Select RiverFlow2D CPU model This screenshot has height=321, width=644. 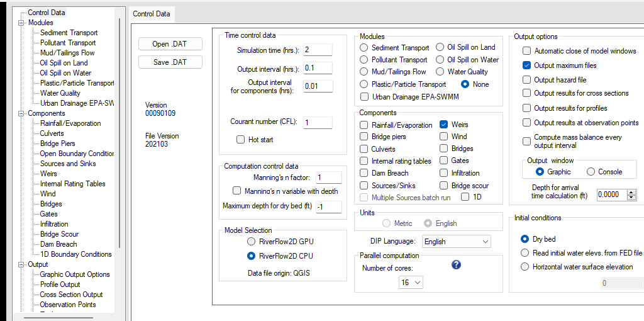click(x=251, y=256)
